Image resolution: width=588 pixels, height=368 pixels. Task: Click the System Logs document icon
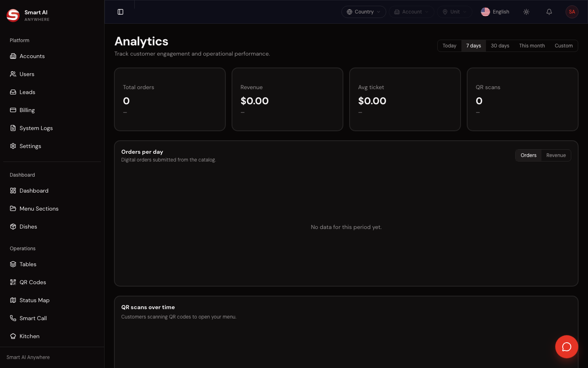[13, 128]
